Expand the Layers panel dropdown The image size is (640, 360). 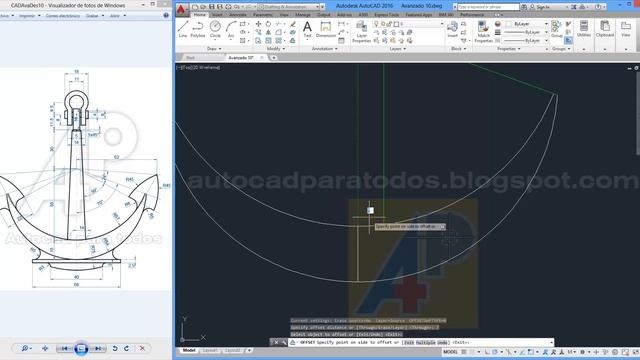[398, 49]
